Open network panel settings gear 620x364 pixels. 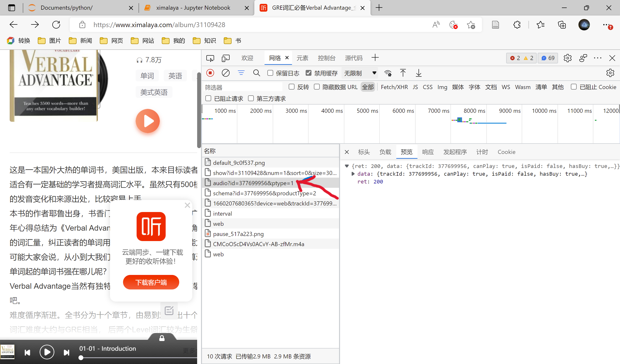pos(610,73)
